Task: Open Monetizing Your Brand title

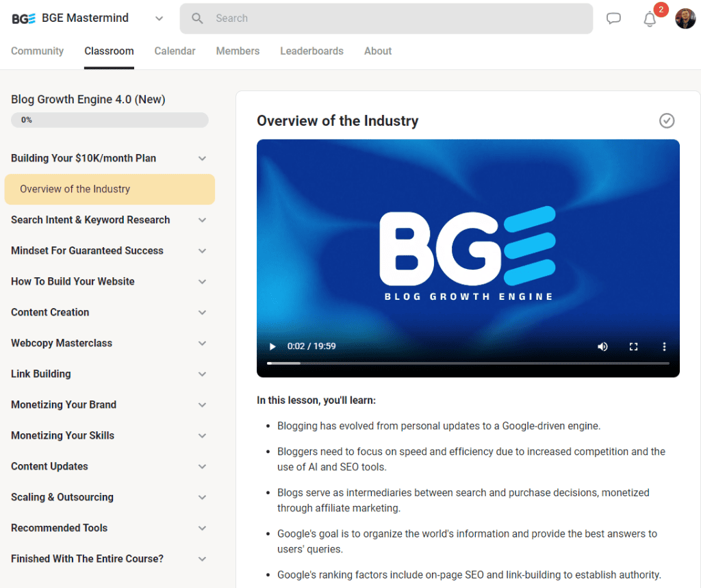Action: 64,405
